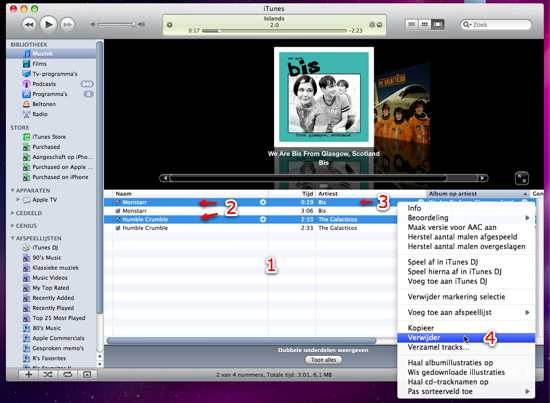Screen dimensions: 550x403
Task: Open search options magnifier dropdown
Action: pyautogui.click(x=467, y=25)
